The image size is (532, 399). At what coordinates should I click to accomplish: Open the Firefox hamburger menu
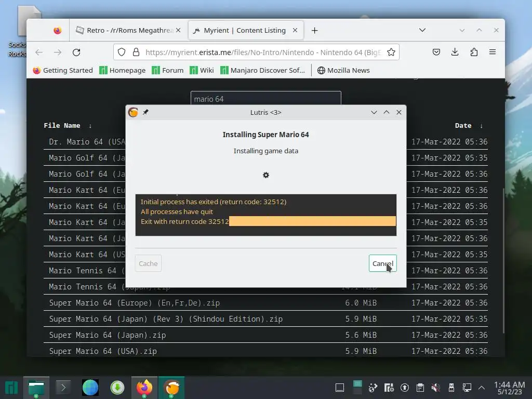pos(493,52)
